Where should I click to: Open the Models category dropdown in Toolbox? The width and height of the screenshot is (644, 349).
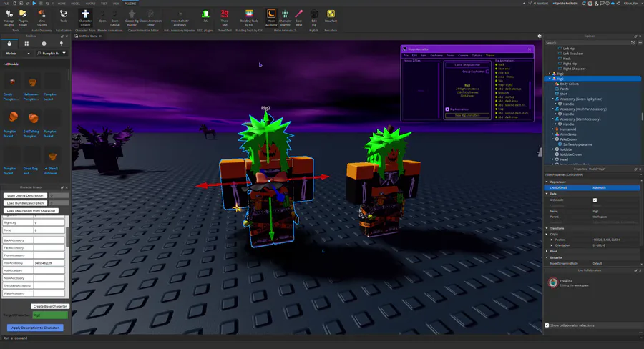[18, 54]
